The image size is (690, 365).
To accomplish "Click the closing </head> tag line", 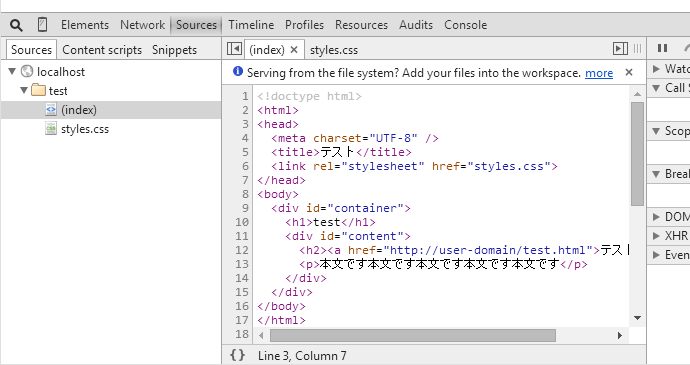I will click(x=281, y=181).
